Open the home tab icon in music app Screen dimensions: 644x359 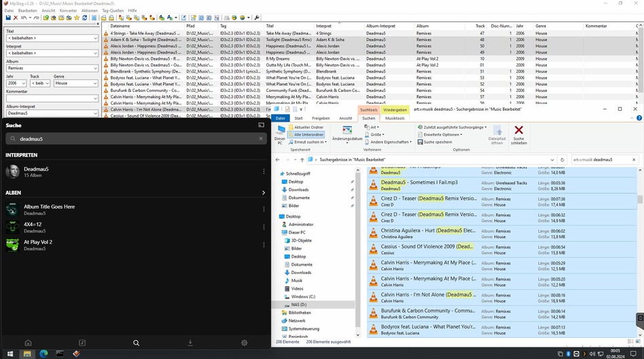[x=28, y=343]
